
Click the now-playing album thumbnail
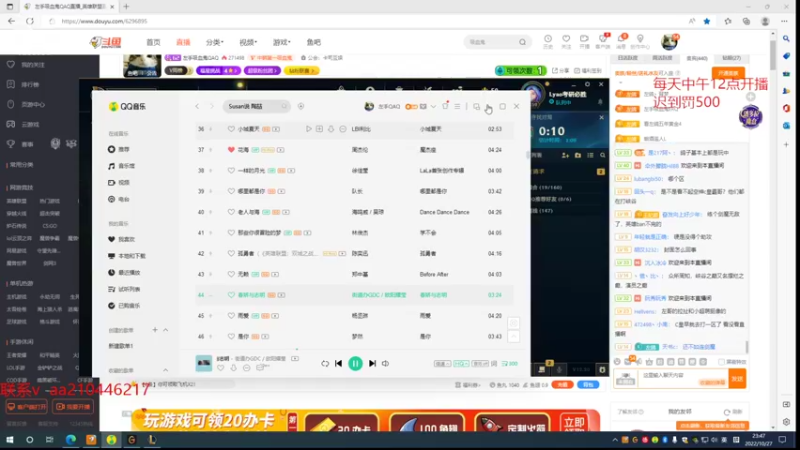[x=204, y=363]
